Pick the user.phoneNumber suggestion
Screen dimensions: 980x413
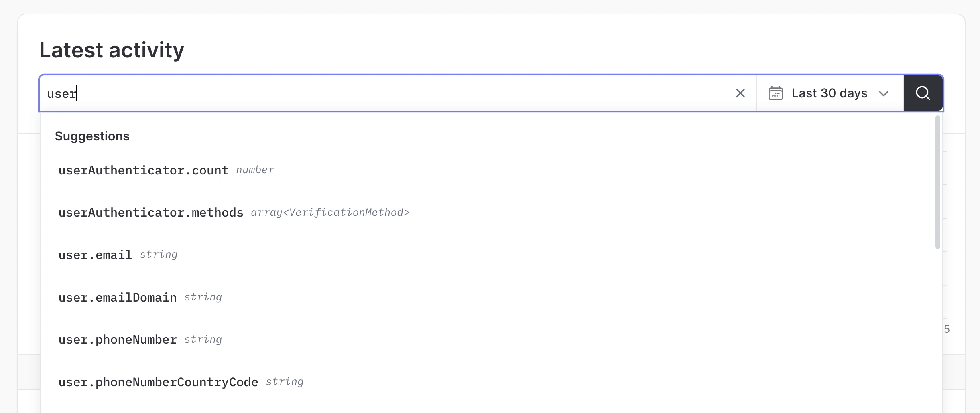(x=118, y=340)
